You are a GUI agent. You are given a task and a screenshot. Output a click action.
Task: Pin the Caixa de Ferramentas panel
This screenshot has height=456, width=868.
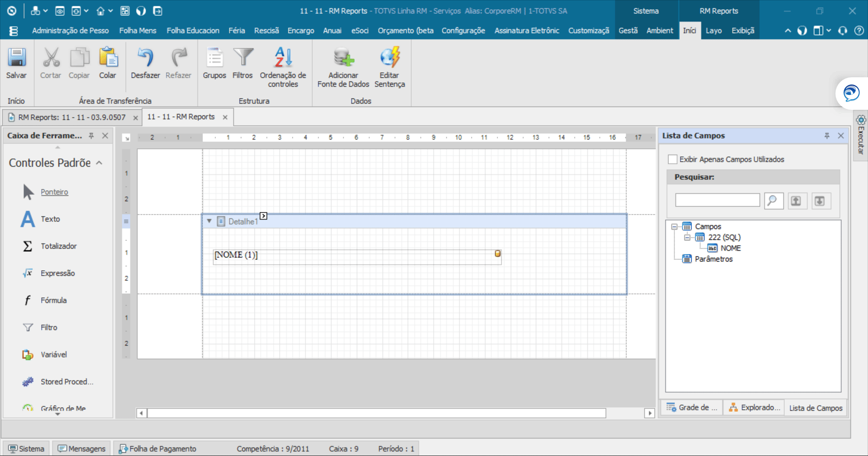point(91,135)
